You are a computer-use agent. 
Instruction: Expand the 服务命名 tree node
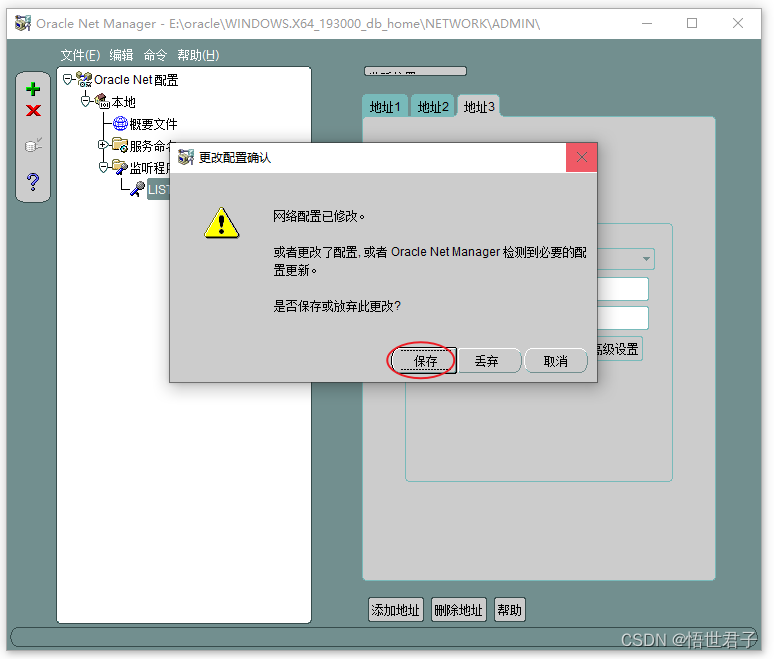(103, 145)
